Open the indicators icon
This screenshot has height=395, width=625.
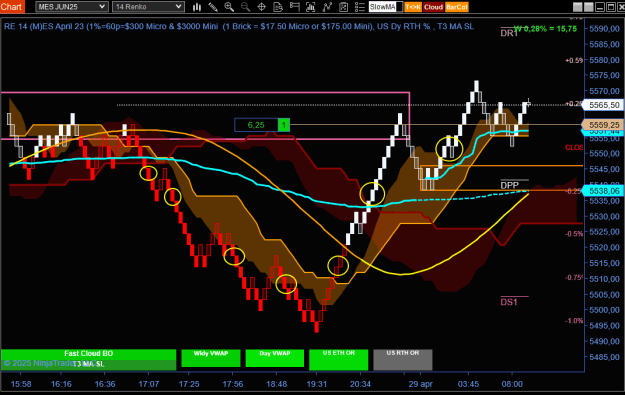[x=311, y=7]
